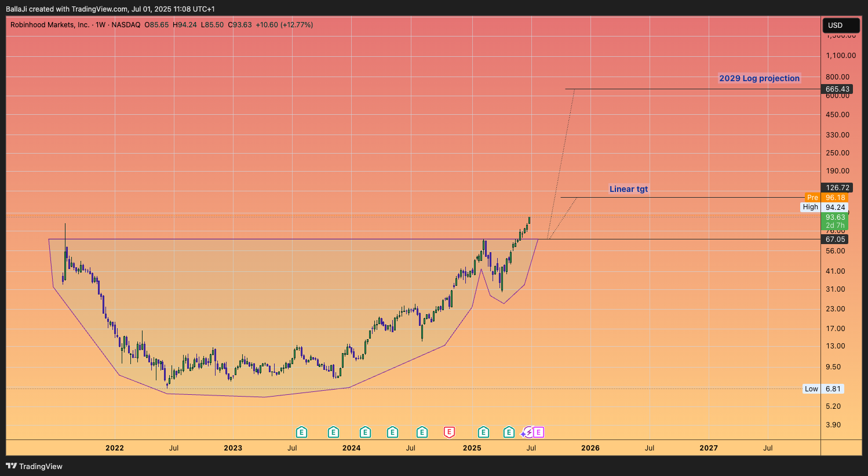Click the Low 6.81 price label
This screenshot has width=868, height=476.
tap(823, 389)
